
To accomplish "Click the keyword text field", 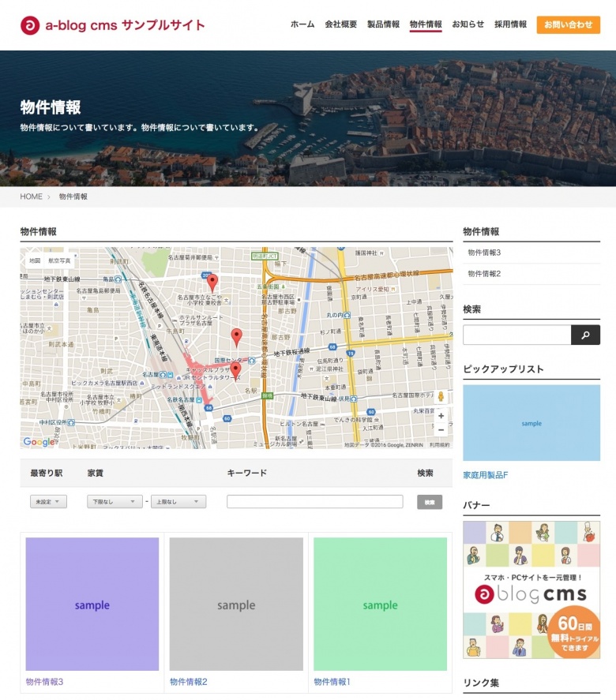I will (314, 502).
